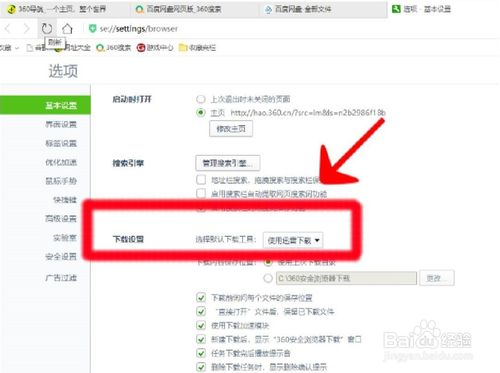Screen dimensions: 500x373
Task: Open the 360搜索 bookmark icon
Action: 100,48
